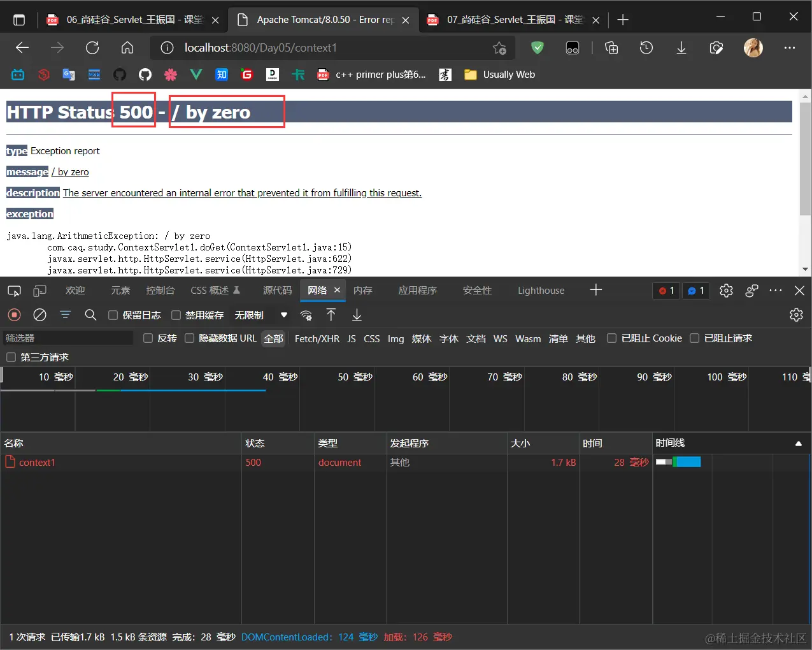The image size is (812, 650).
Task: Open DevTools feedback icon
Action: 752,291
